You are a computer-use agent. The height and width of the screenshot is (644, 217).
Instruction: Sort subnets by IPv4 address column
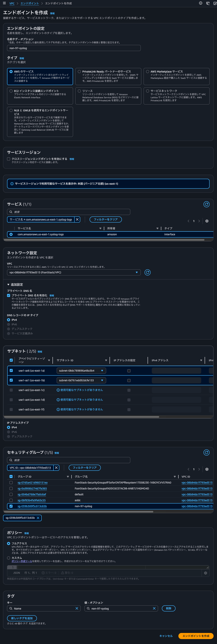click(x=201, y=360)
